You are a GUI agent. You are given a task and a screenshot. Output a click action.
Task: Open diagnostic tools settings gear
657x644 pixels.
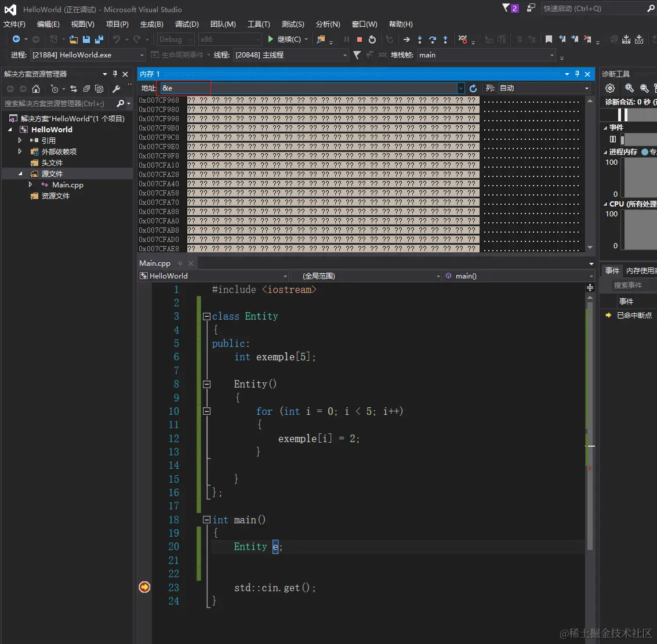[x=610, y=88]
